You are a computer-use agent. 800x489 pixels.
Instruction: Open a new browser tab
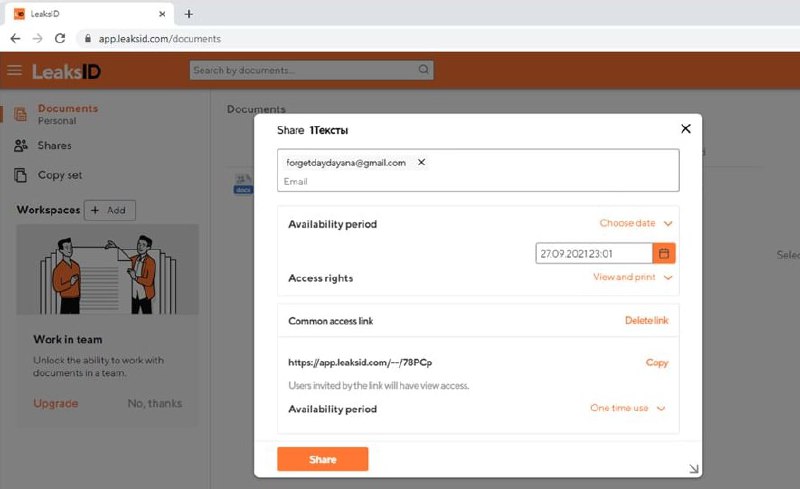coord(189,14)
